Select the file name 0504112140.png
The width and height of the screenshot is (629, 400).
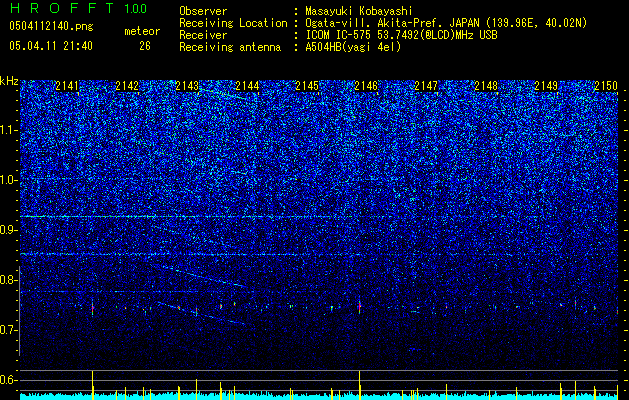pyautogui.click(x=51, y=26)
